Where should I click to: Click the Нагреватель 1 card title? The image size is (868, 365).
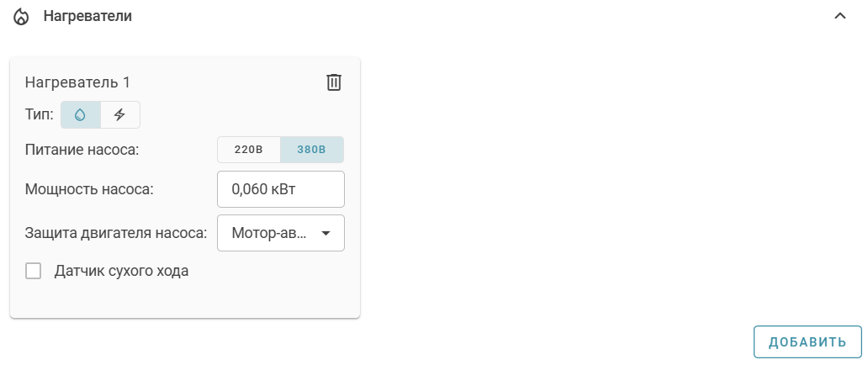(77, 82)
